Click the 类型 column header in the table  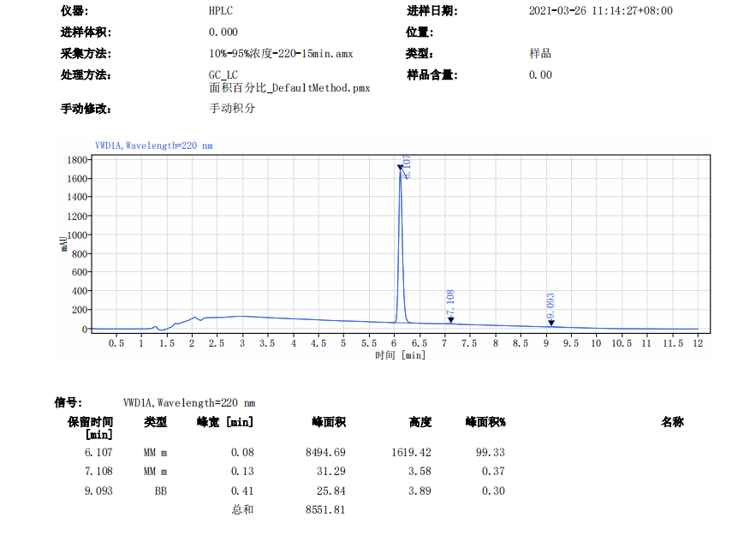(x=155, y=422)
